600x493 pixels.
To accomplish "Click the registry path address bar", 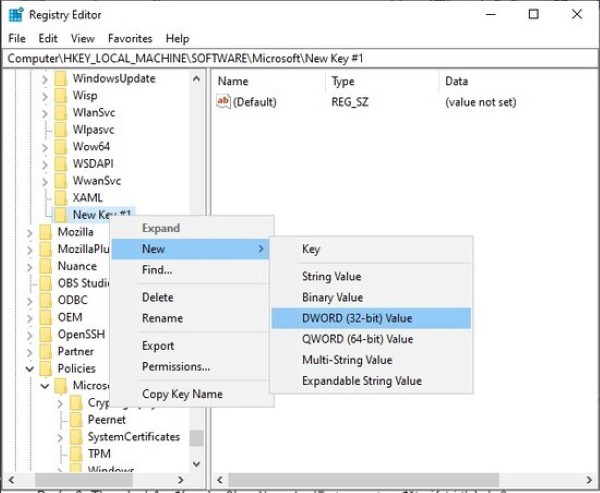I will point(300,59).
